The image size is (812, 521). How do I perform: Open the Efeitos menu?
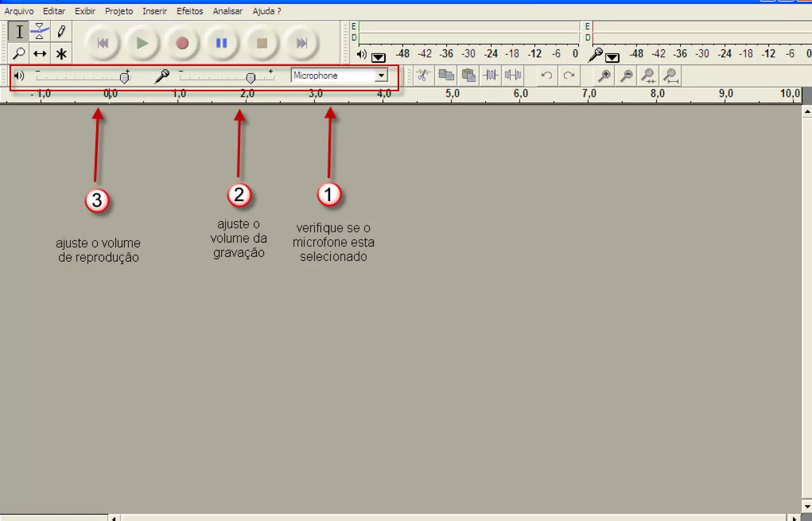[190, 11]
